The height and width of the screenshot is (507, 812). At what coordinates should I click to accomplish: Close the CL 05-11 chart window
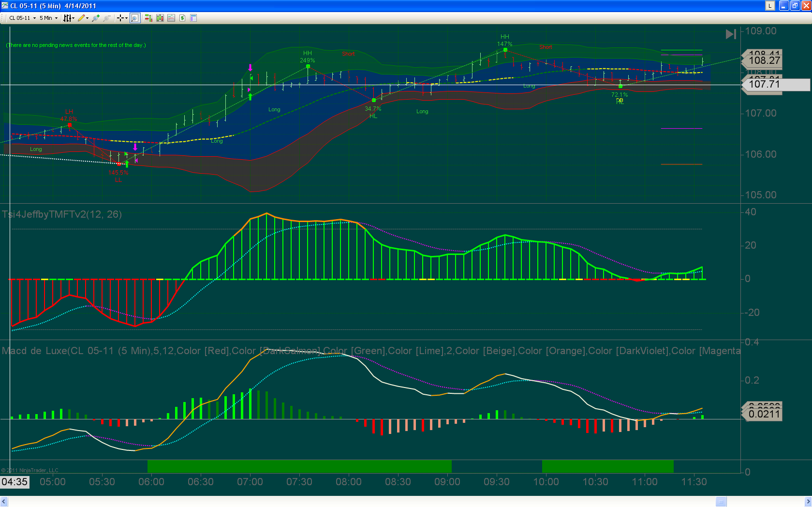[x=806, y=6]
